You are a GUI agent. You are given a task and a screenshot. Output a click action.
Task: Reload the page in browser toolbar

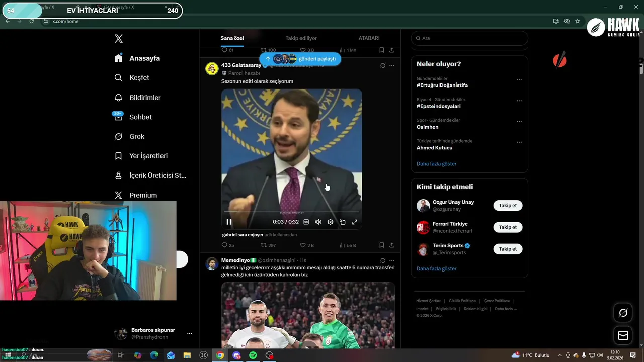pos(31,21)
